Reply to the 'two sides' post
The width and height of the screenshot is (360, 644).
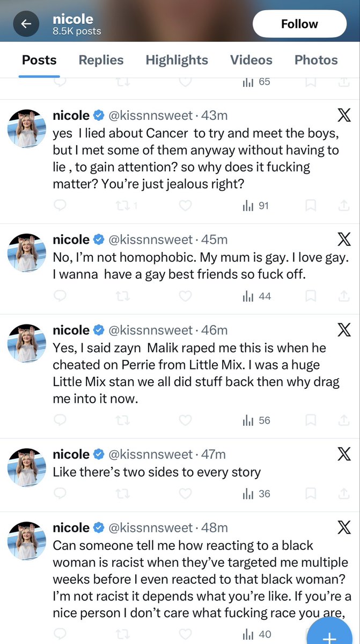60,494
